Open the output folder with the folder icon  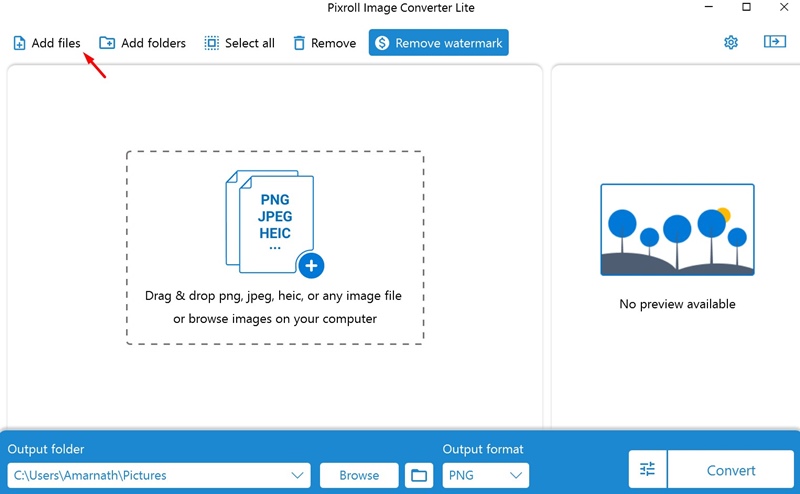click(x=419, y=475)
